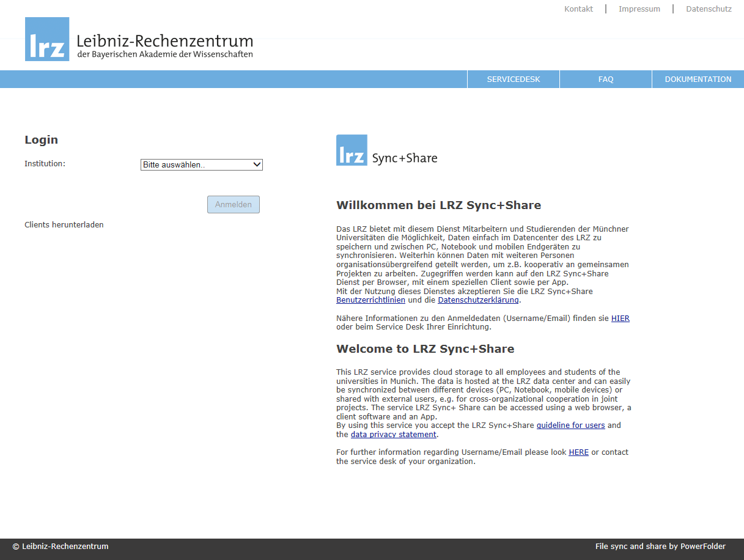Screen dimensions: 744x560
Task: Open the FAQ menu item
Action: point(605,79)
